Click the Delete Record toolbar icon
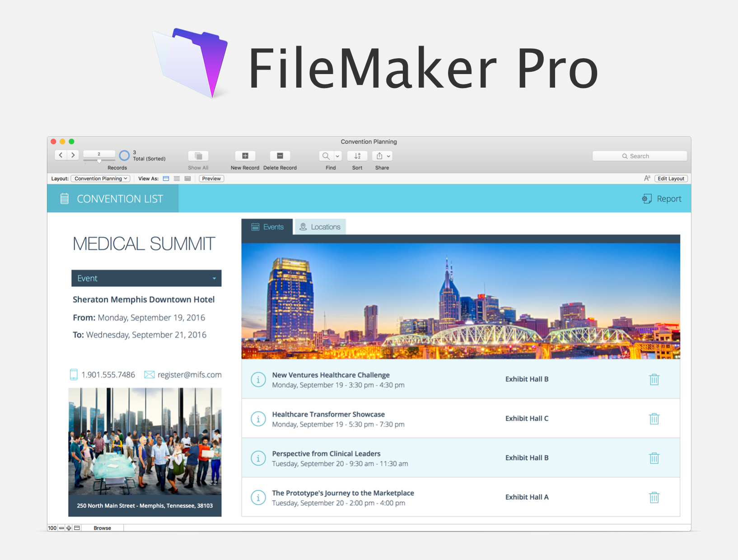The width and height of the screenshot is (738, 560). pyautogui.click(x=280, y=156)
